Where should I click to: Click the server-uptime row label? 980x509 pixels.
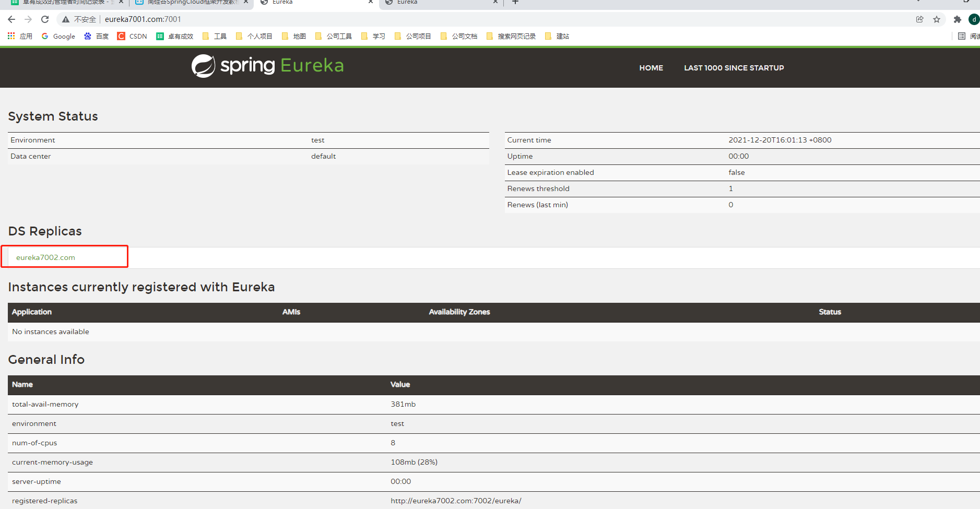click(37, 481)
